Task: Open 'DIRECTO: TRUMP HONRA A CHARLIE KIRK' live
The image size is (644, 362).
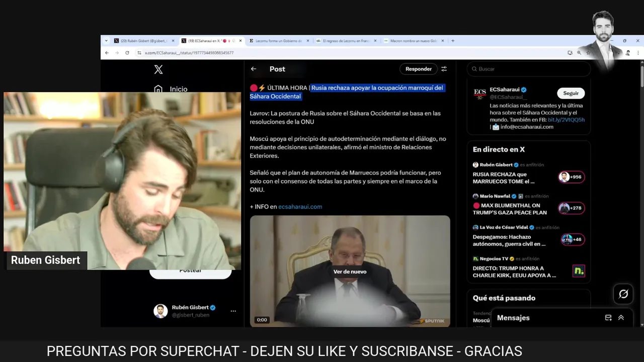Action: (514, 272)
